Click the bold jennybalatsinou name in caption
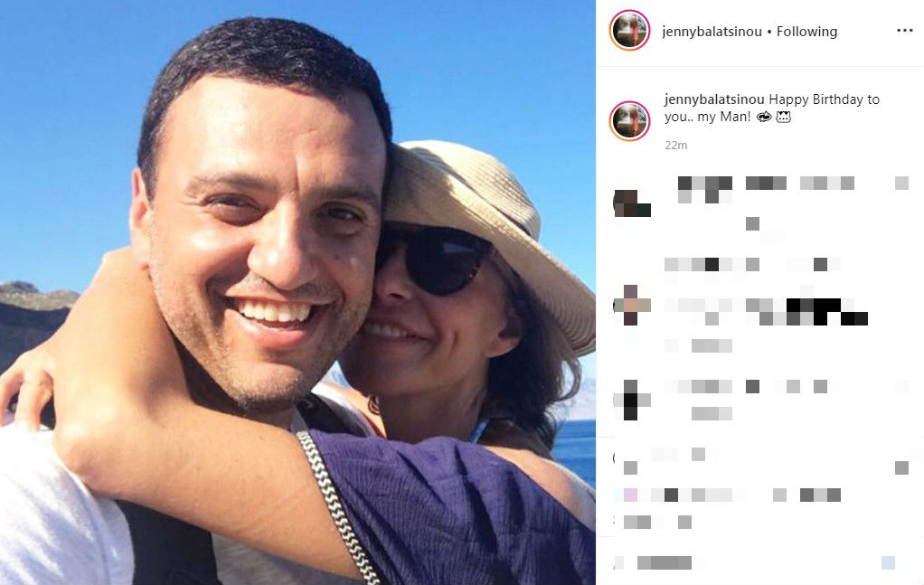 (x=714, y=99)
